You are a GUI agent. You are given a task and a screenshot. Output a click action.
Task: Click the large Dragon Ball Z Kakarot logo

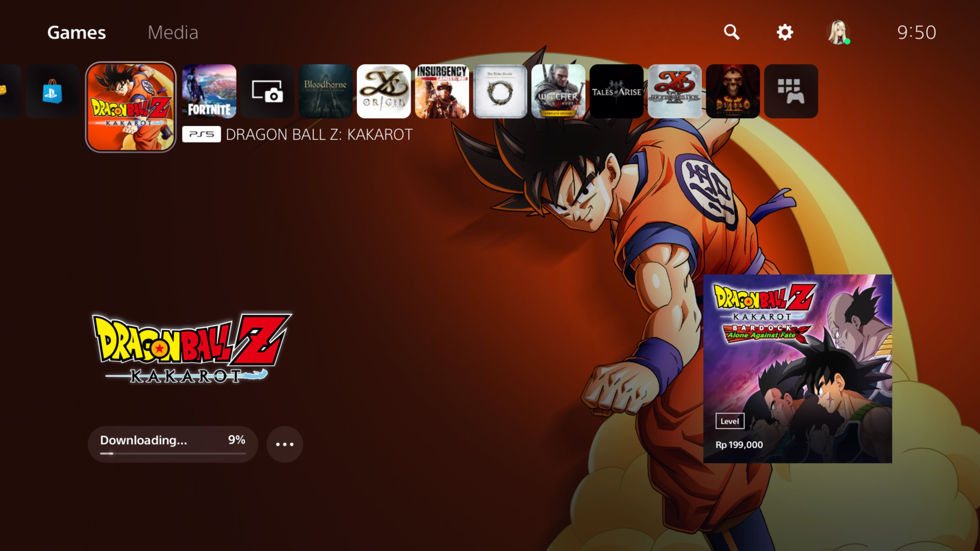point(192,348)
